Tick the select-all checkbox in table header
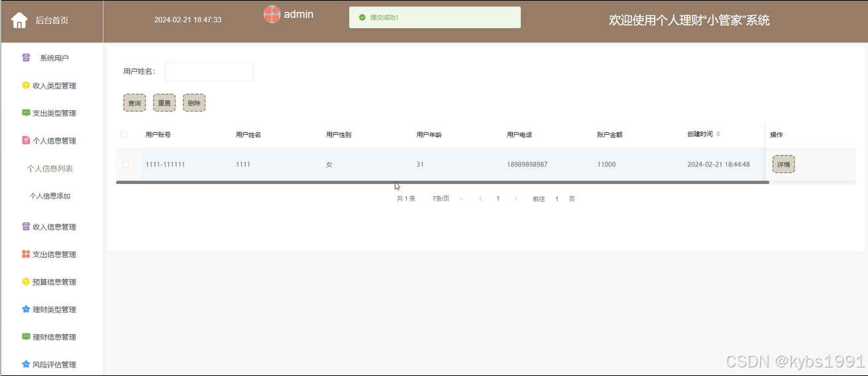This screenshot has height=376, width=868. pyautogui.click(x=124, y=135)
